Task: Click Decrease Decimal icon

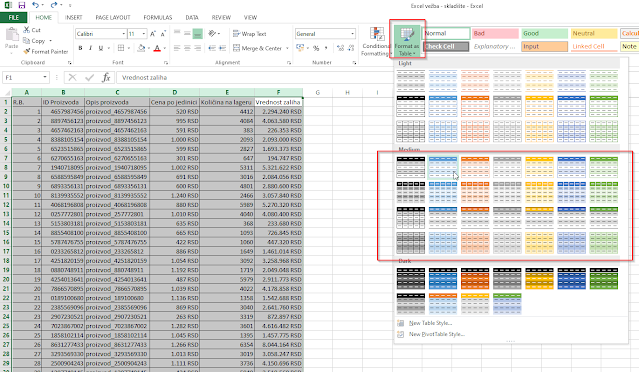Action: pos(351,48)
